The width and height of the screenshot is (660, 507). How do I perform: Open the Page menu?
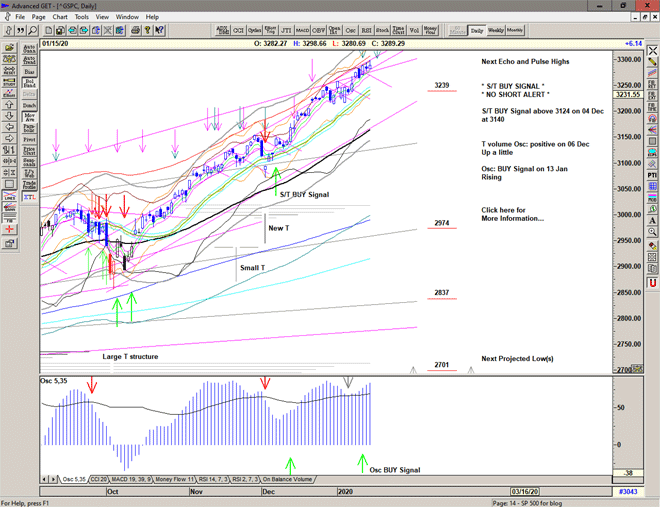[38, 17]
